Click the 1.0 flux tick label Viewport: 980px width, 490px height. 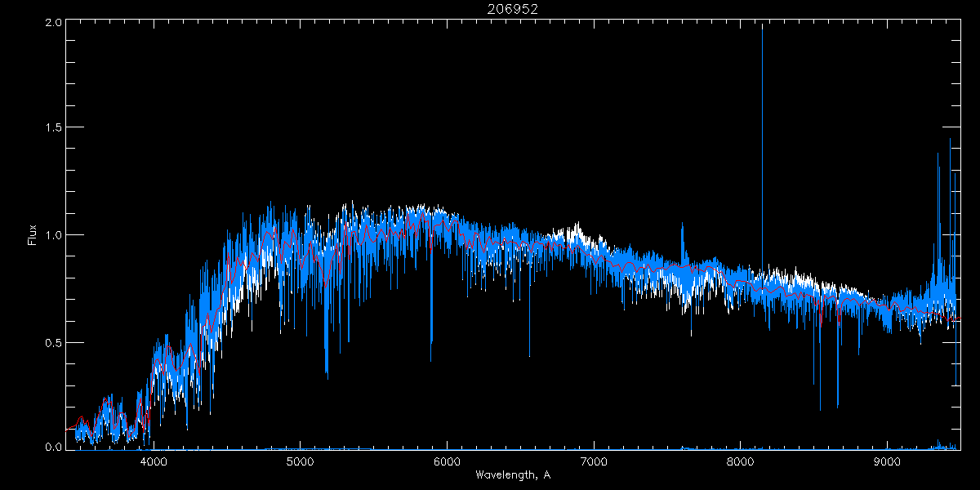pos(54,235)
